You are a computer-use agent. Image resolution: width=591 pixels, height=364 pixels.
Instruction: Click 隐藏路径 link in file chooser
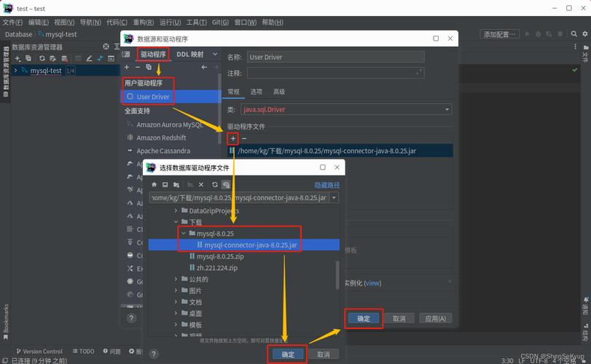click(x=327, y=185)
